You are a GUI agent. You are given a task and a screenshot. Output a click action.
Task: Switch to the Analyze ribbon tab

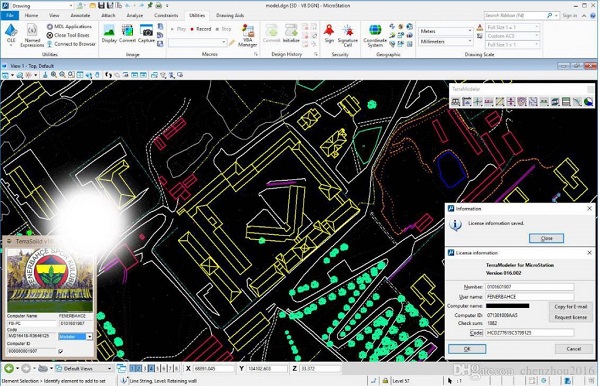[135, 15]
